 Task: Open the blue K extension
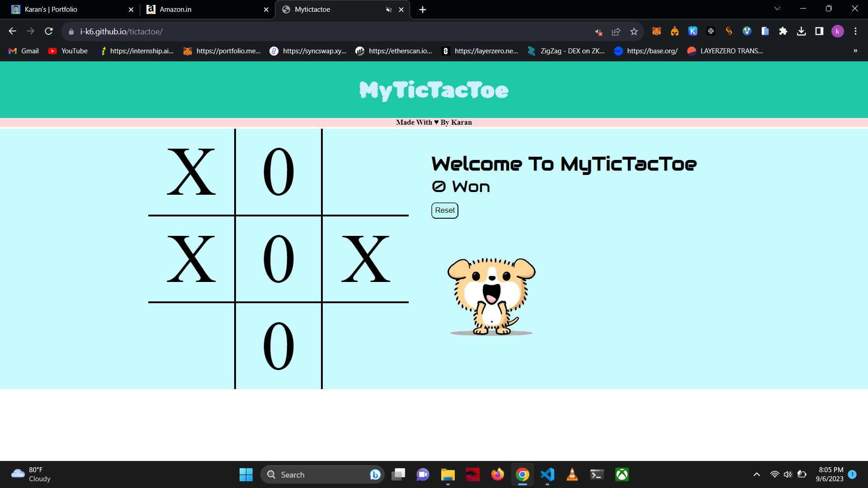tap(693, 31)
